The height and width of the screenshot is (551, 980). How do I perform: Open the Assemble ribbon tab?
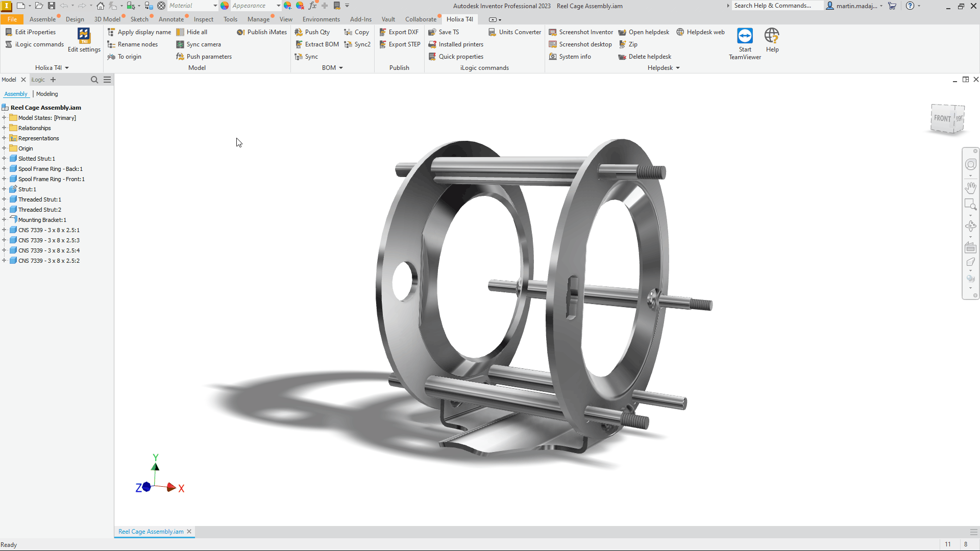(42, 19)
